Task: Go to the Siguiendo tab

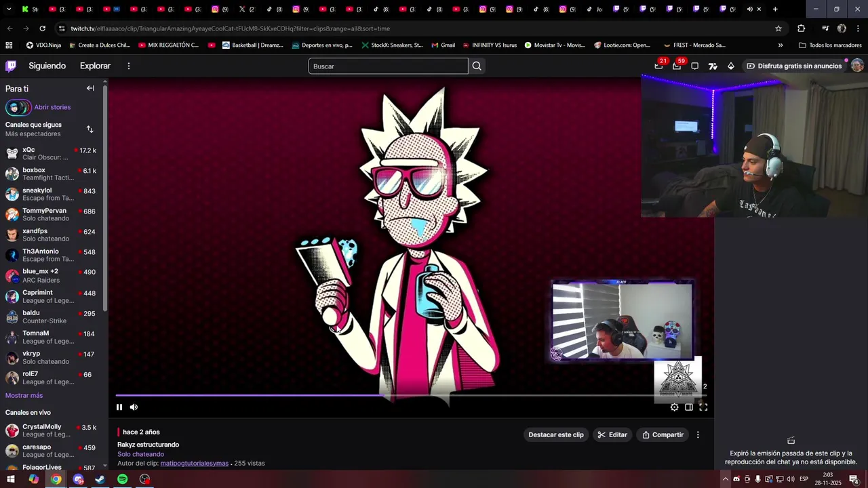Action: tap(47, 66)
